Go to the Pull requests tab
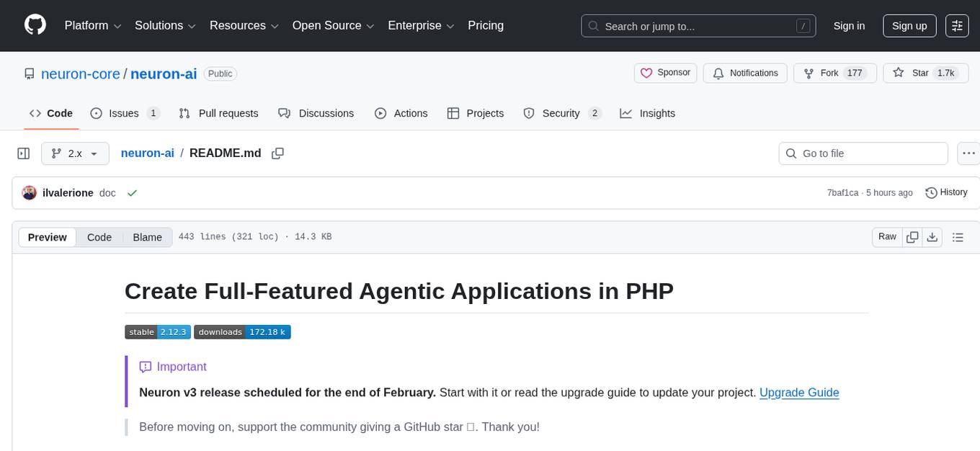 tap(218, 113)
